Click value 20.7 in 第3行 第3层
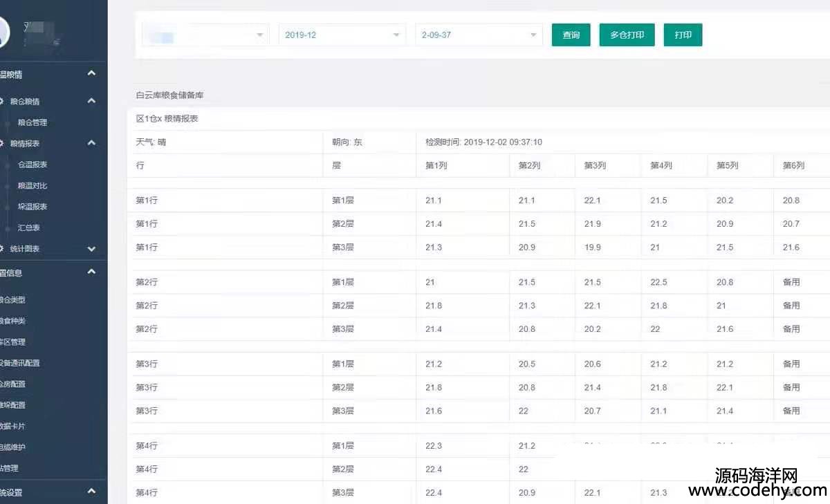Image resolution: width=830 pixels, height=504 pixels. coord(593,411)
